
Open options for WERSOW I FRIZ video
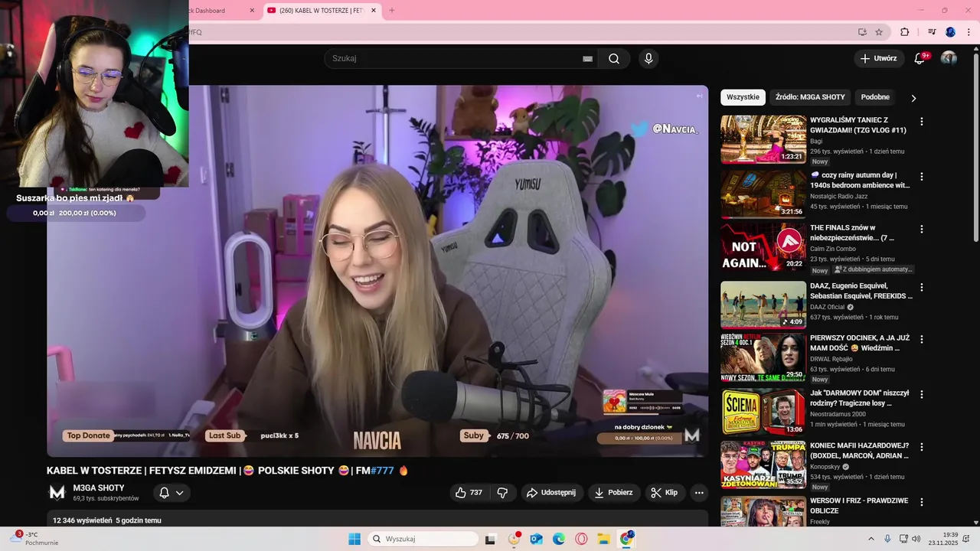922,502
